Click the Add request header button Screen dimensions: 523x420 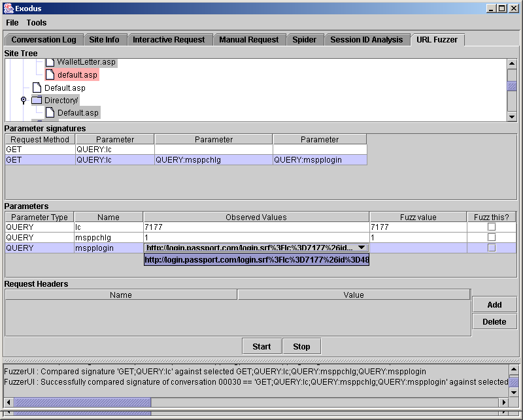click(x=494, y=304)
